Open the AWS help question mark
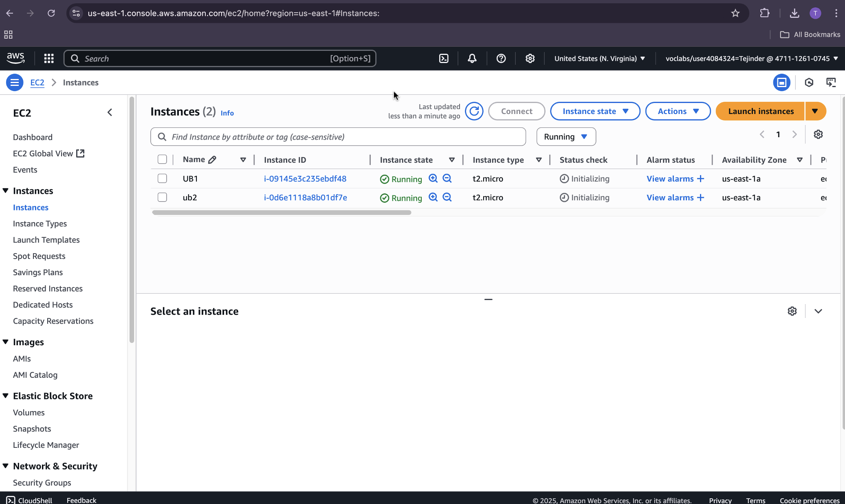The width and height of the screenshot is (845, 504). [x=501, y=59]
